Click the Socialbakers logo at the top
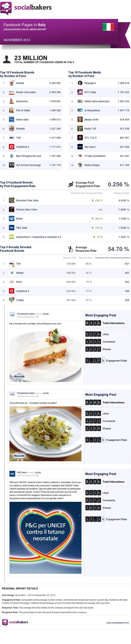131x644 pixels. point(26,8)
